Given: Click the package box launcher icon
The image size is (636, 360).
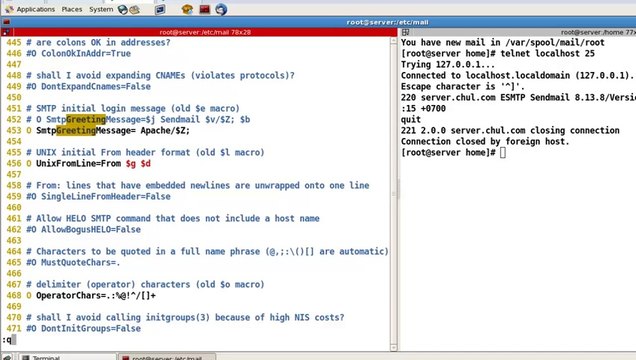Looking at the screenshot, I should click(187, 9).
